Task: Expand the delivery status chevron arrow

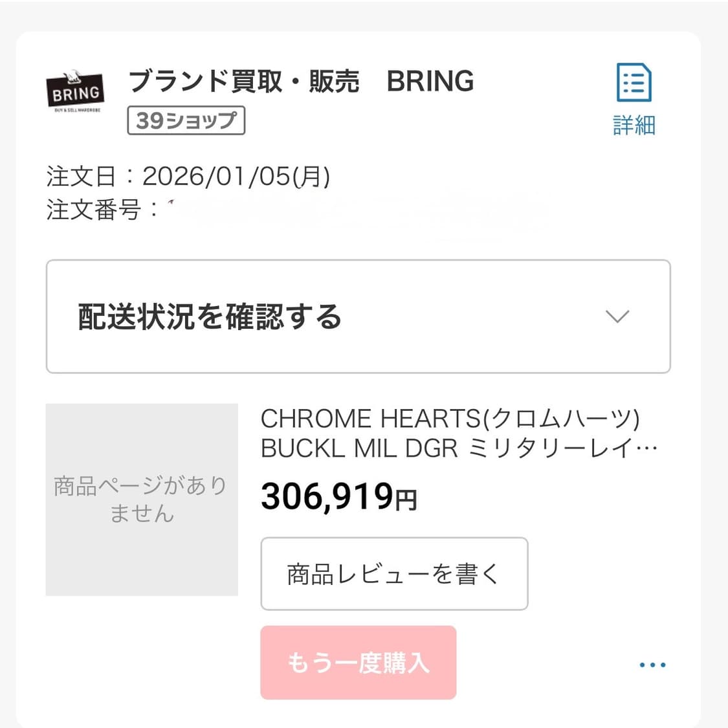Action: [x=617, y=316]
